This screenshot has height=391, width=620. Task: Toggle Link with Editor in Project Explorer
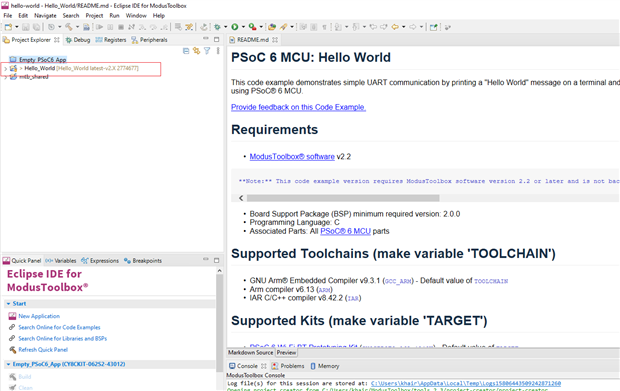point(197,51)
